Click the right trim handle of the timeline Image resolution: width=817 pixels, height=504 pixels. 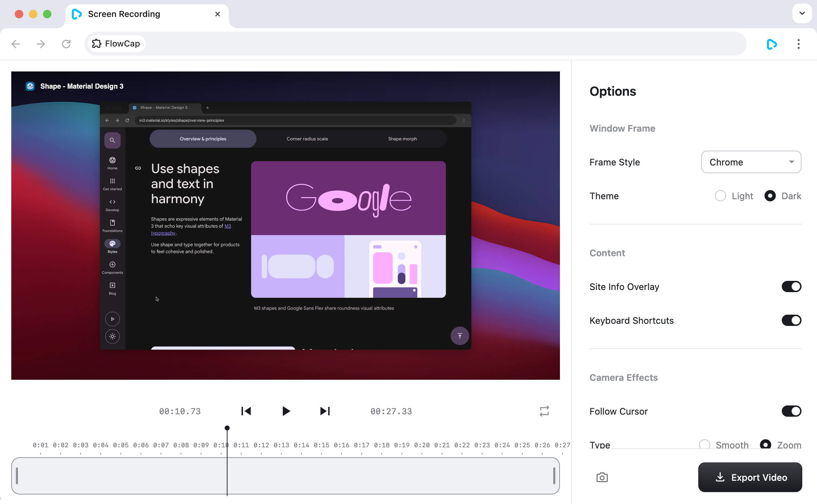554,476
